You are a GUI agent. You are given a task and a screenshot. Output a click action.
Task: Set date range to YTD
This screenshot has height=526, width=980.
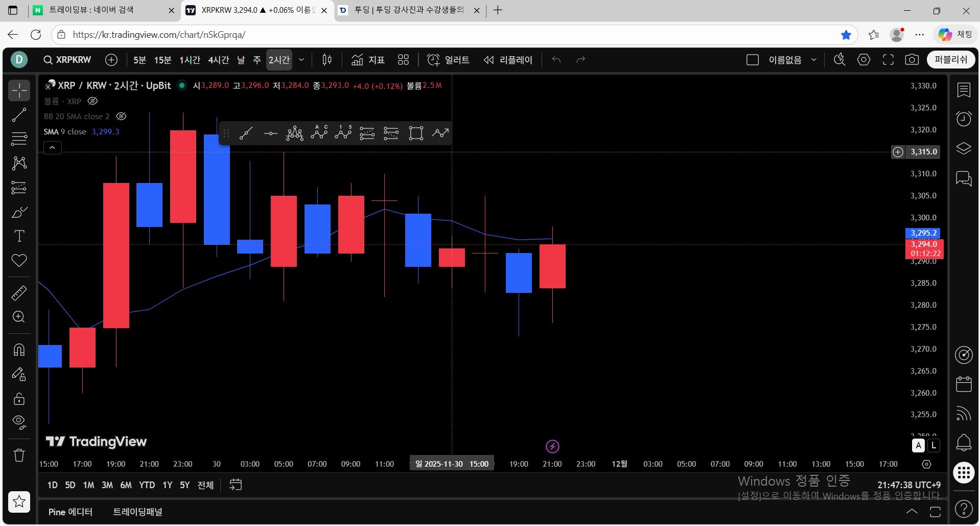[147, 485]
